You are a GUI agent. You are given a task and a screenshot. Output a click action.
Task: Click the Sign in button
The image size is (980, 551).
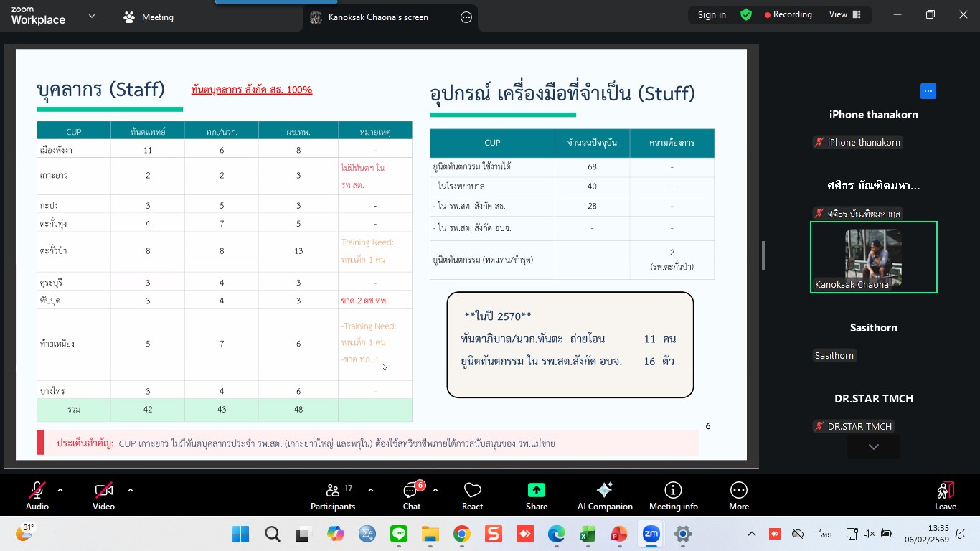(x=712, y=15)
